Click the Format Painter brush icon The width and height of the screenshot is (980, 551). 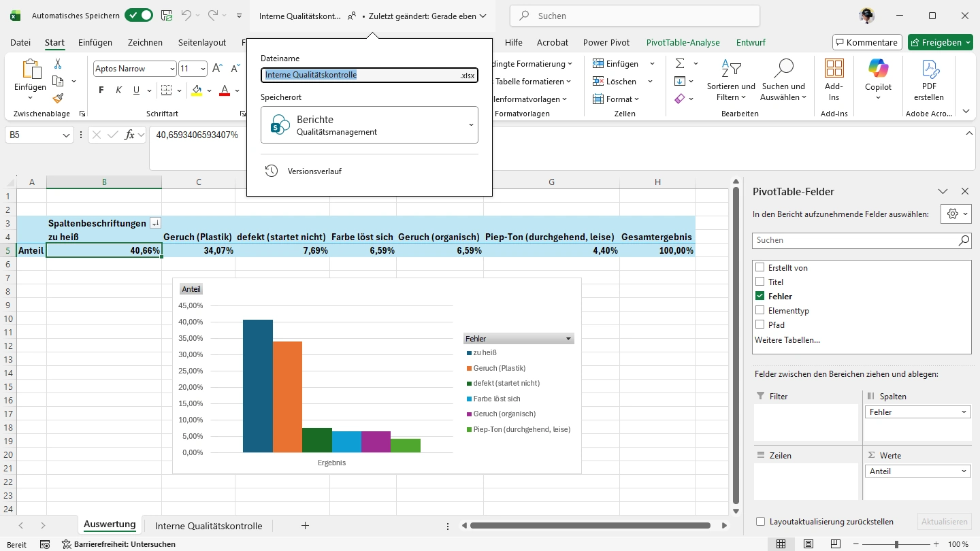tap(58, 99)
